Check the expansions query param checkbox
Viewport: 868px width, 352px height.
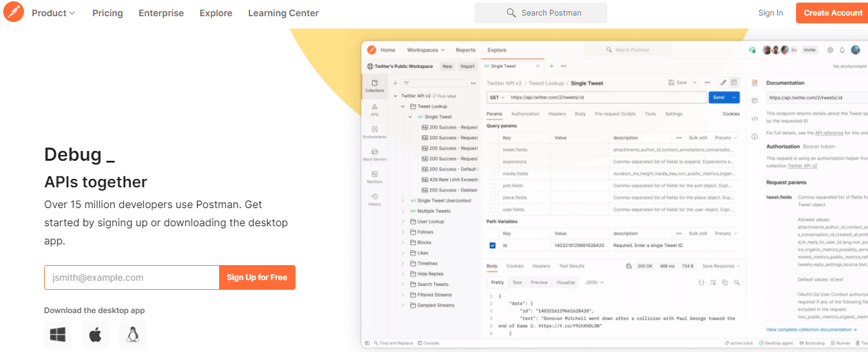(493, 161)
